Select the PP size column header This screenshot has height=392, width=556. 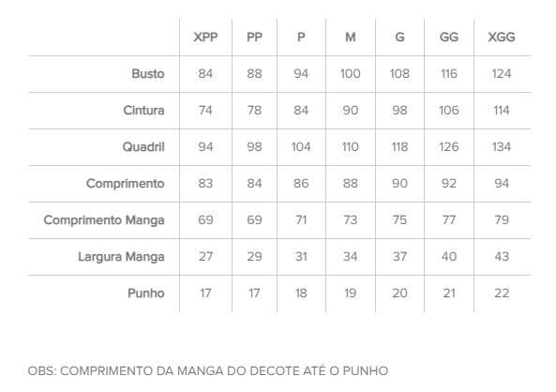click(254, 37)
